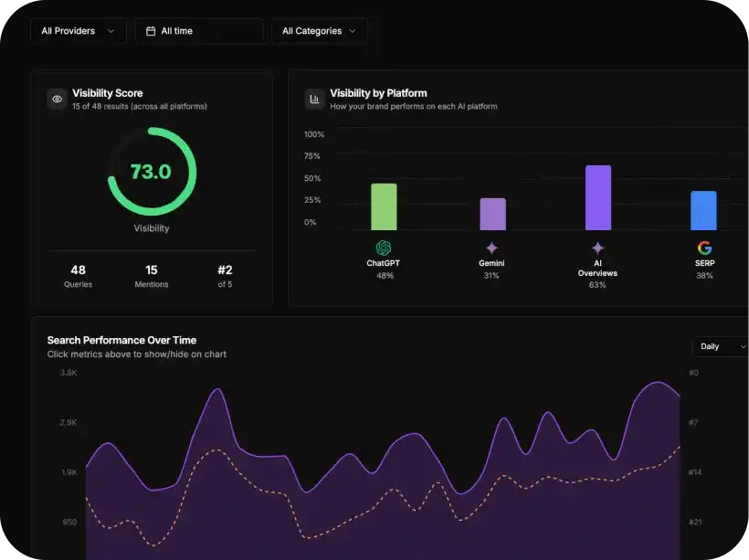Image resolution: width=749 pixels, height=560 pixels.
Task: Expand the Daily interval dropdown
Action: pyautogui.click(x=720, y=346)
